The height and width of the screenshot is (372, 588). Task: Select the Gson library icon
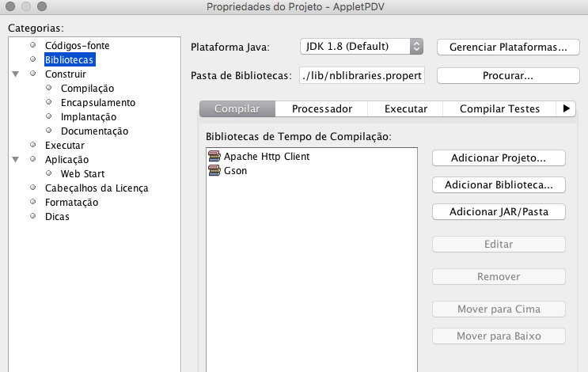point(214,171)
